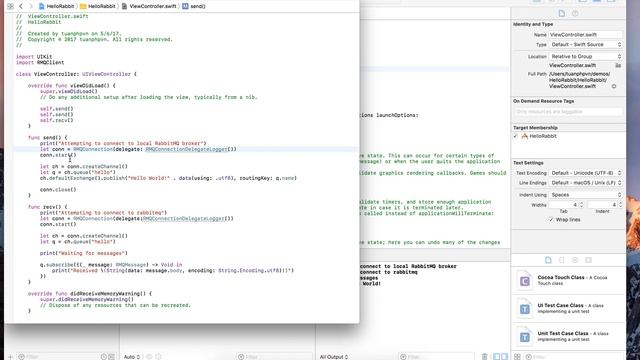Select the Unit Test Case Class template
The image size is (640, 360).
[569, 336]
